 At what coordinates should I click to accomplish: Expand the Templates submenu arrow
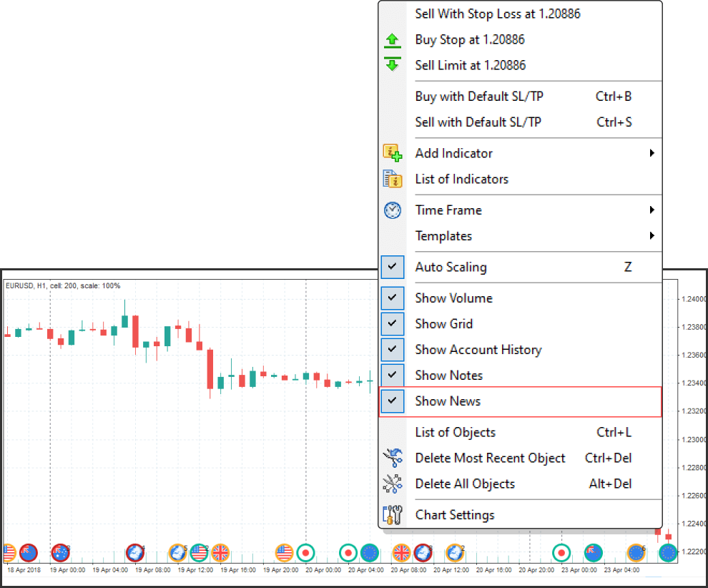(x=652, y=236)
